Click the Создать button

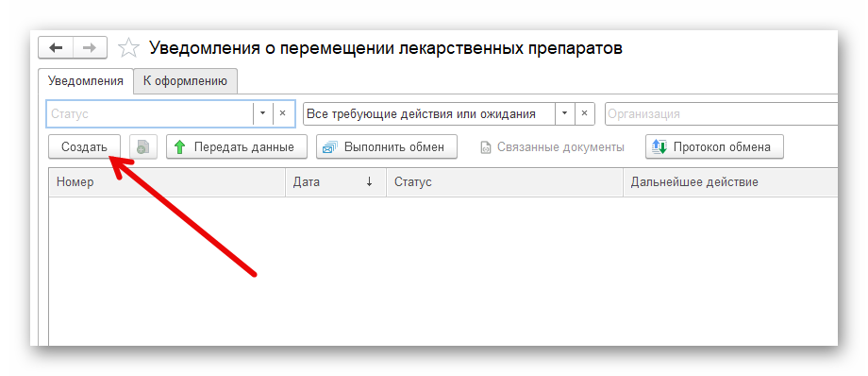click(x=84, y=147)
